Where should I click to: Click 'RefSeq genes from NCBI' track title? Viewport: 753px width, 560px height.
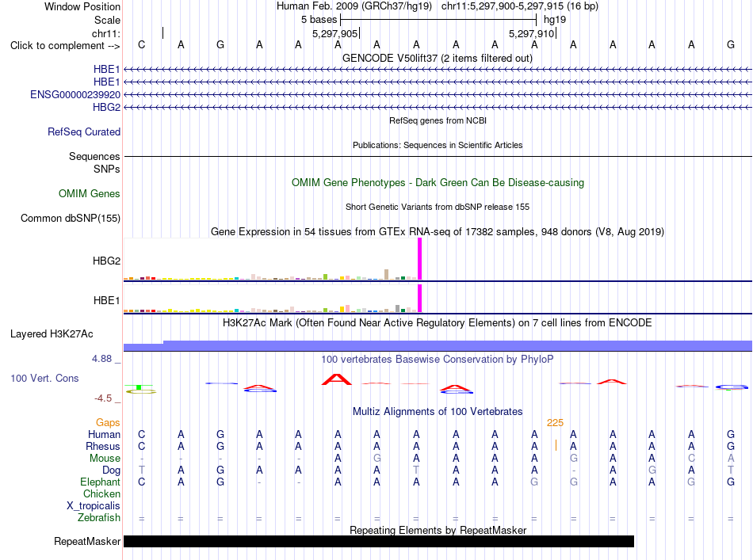point(438,120)
